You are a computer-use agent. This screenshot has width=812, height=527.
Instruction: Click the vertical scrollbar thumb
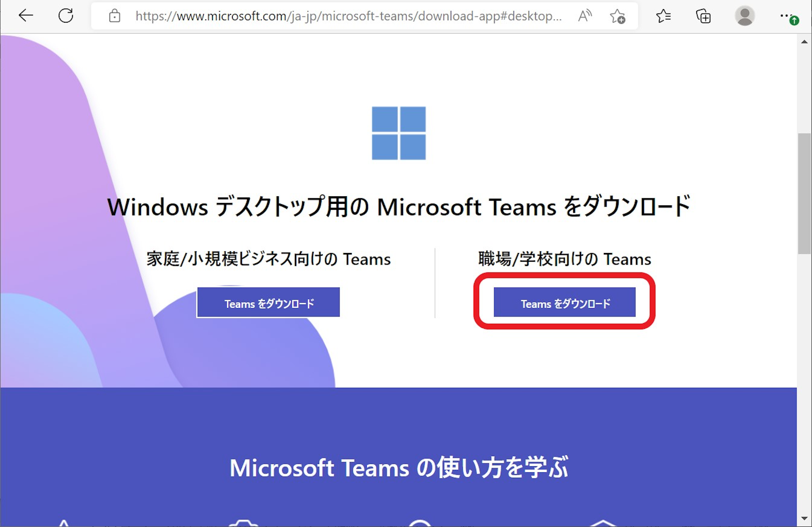[x=804, y=194]
